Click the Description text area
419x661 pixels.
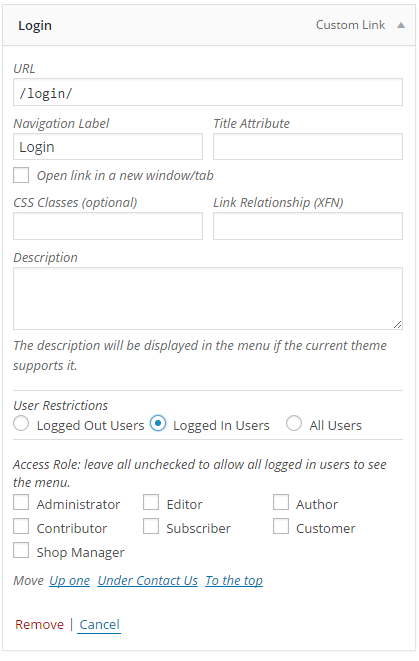click(208, 298)
